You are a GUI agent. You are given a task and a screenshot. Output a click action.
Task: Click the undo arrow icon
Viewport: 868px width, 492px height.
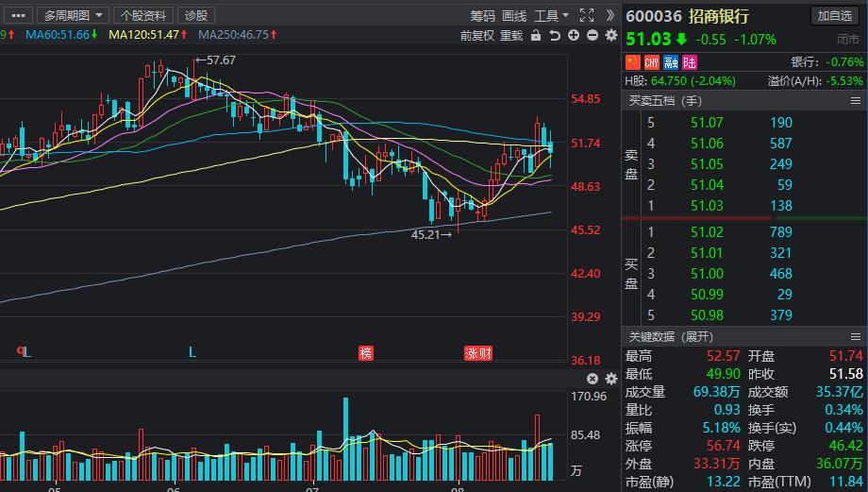pos(554,36)
